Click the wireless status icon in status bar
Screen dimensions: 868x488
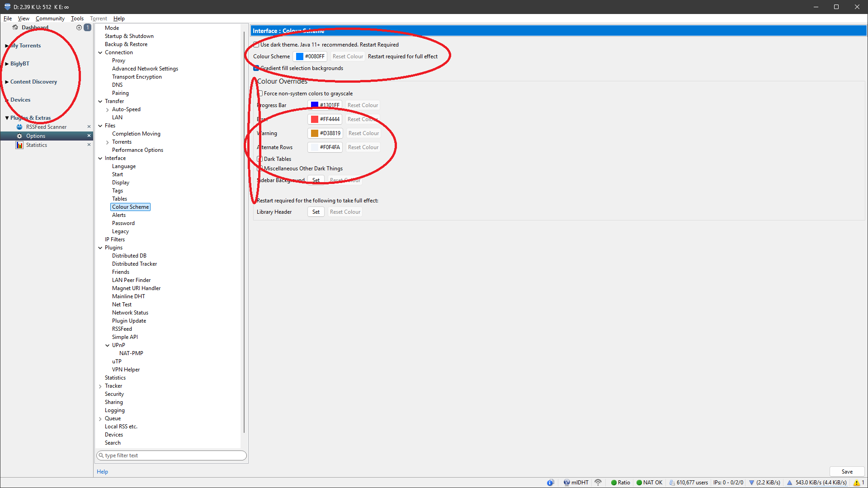coord(598,483)
